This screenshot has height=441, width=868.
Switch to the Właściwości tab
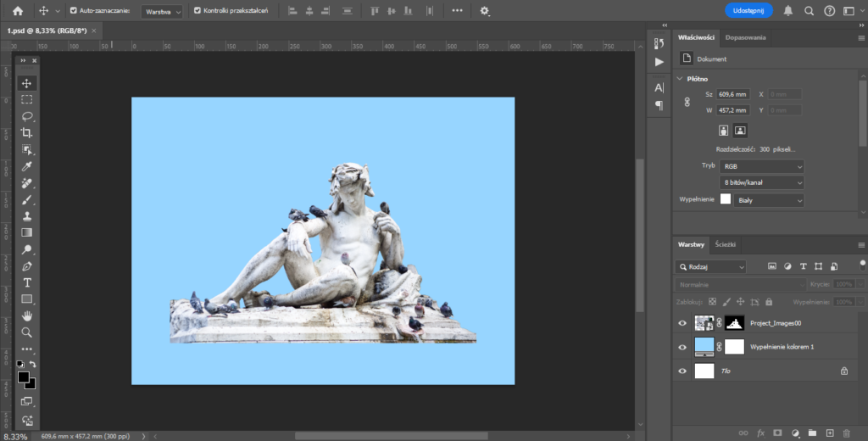point(696,37)
